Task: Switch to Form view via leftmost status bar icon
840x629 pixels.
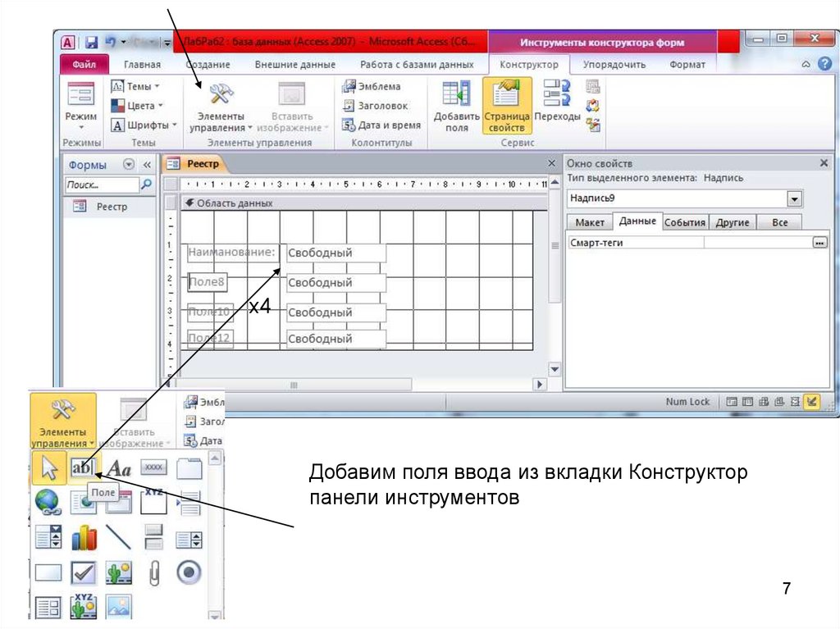Action: tap(731, 401)
